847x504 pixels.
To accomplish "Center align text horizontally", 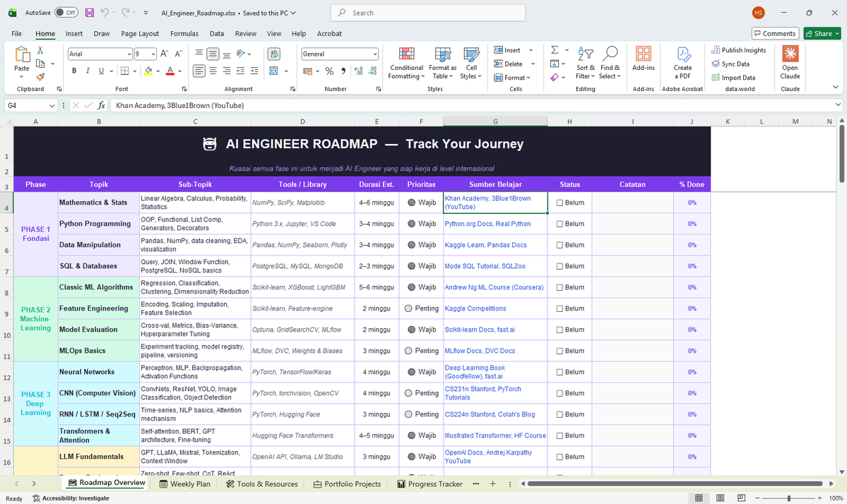I will point(213,71).
